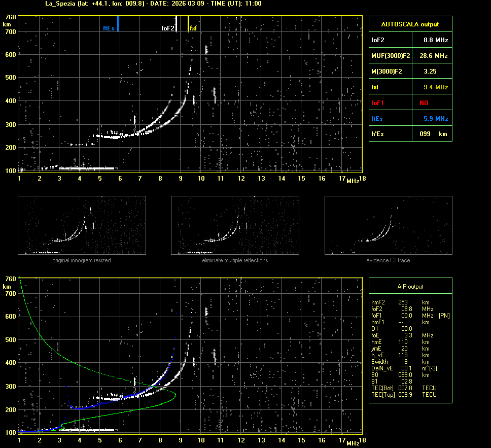Select the foF2 8.8 MHz value cell
The height and width of the screenshot is (448, 491).
click(436, 40)
